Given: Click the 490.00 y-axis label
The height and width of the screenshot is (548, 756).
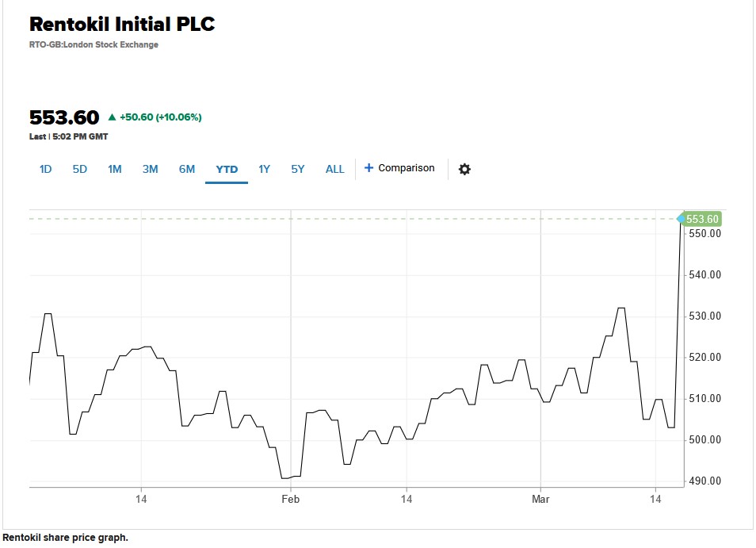Looking at the screenshot, I should tap(705, 481).
